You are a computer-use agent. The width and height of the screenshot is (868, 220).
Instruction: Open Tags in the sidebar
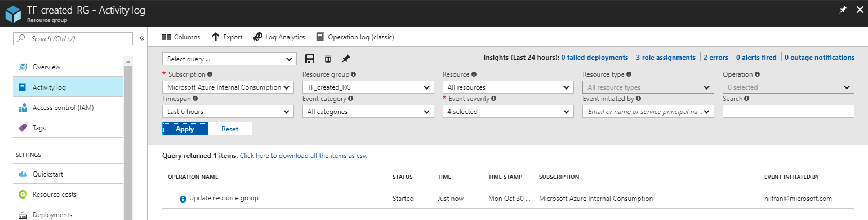pos(68,127)
